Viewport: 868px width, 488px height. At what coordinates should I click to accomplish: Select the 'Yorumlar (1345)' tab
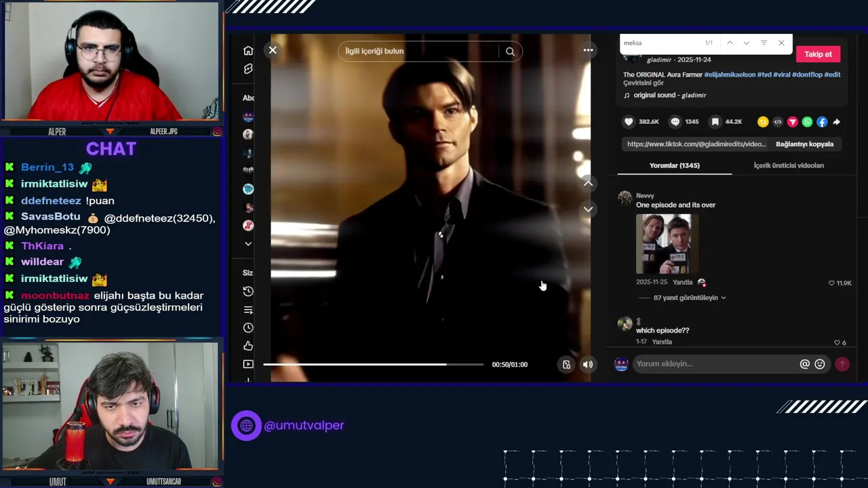pos(675,165)
